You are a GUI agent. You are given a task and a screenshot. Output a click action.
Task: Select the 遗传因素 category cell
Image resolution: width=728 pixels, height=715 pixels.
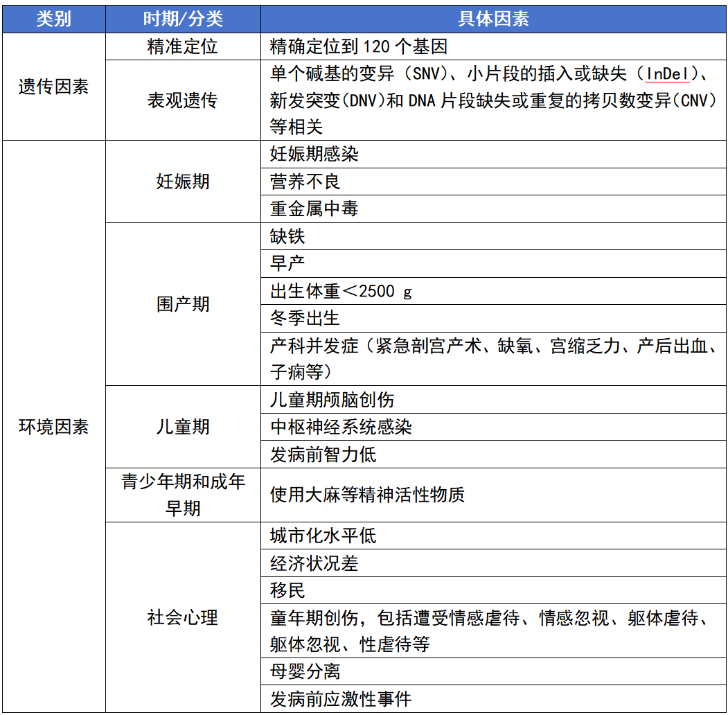[53, 87]
